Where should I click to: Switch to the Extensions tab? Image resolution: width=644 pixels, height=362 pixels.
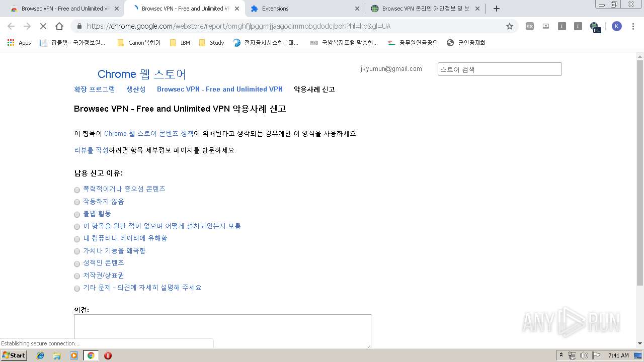pos(304,9)
